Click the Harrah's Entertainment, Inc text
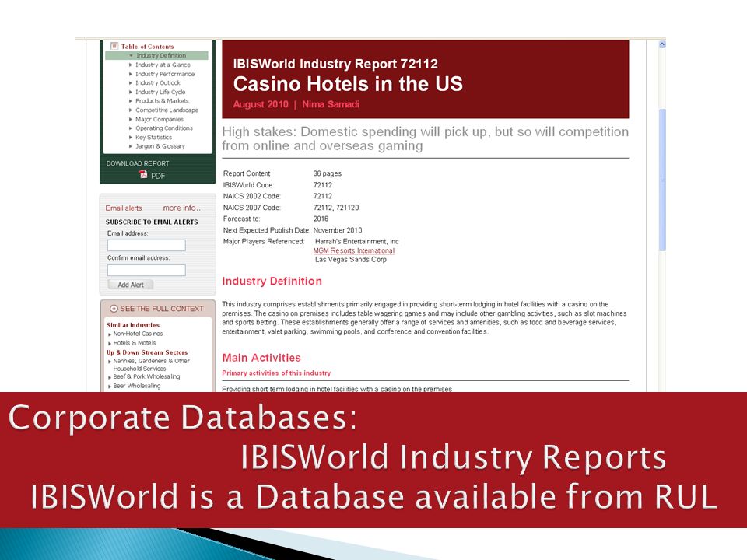Image resolution: width=747 pixels, height=560 pixels. tap(357, 241)
